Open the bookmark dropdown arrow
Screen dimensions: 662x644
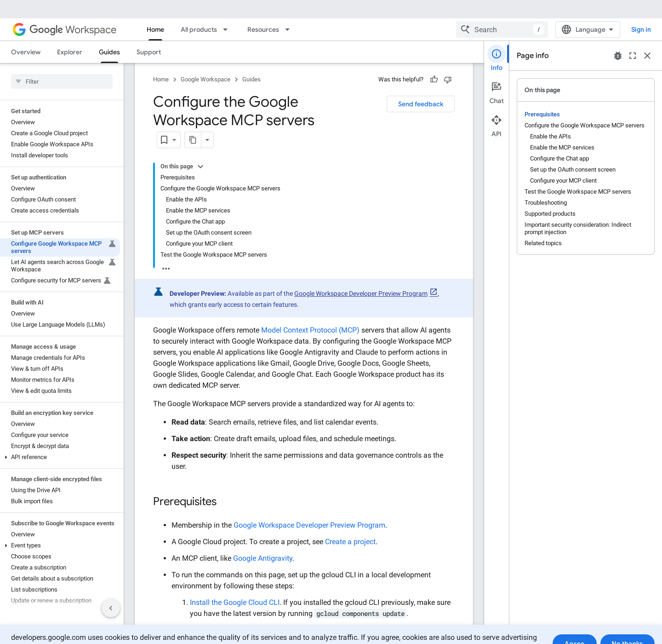point(174,140)
